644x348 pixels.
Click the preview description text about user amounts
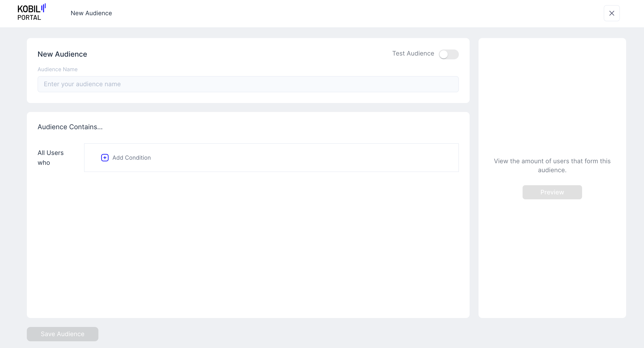[x=552, y=165]
